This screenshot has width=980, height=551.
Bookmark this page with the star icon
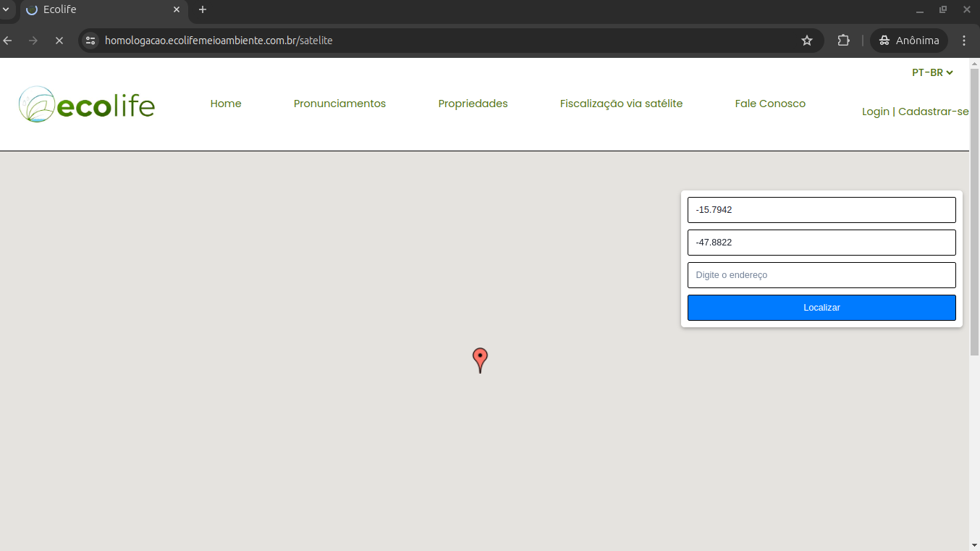(x=807, y=41)
